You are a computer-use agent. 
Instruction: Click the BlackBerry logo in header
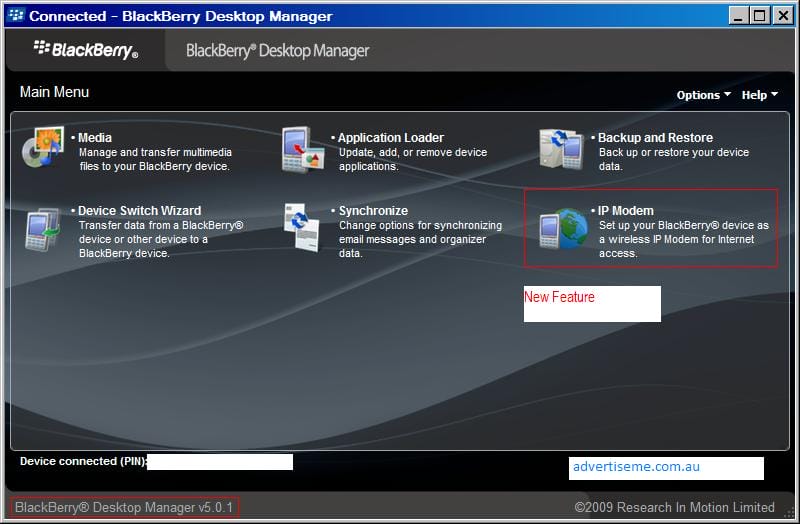[85, 50]
